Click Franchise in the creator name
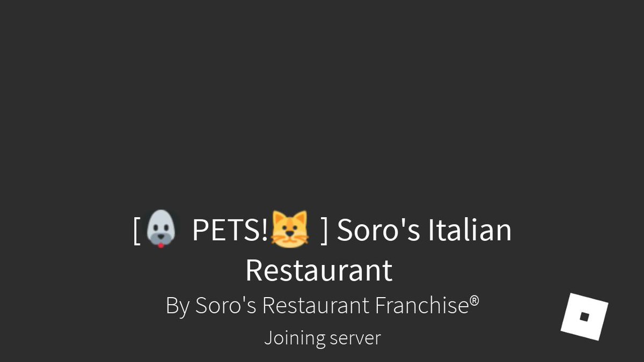644x362 pixels. [422, 306]
